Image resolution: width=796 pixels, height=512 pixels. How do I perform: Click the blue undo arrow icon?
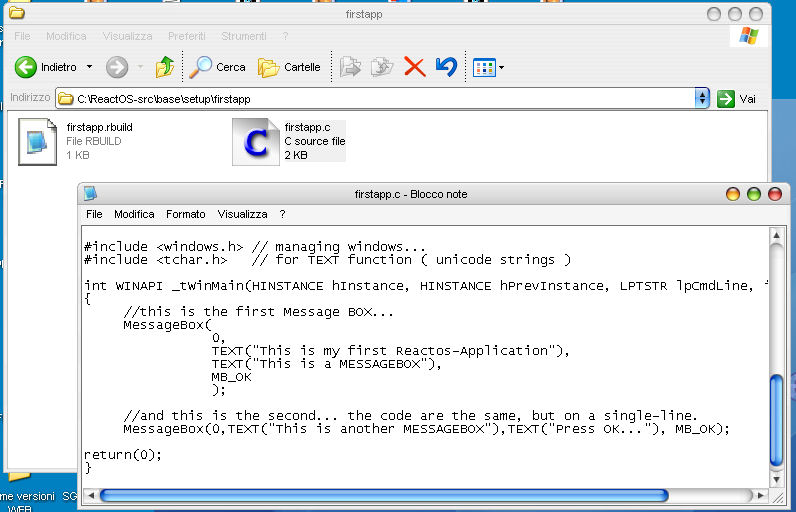tap(446, 67)
